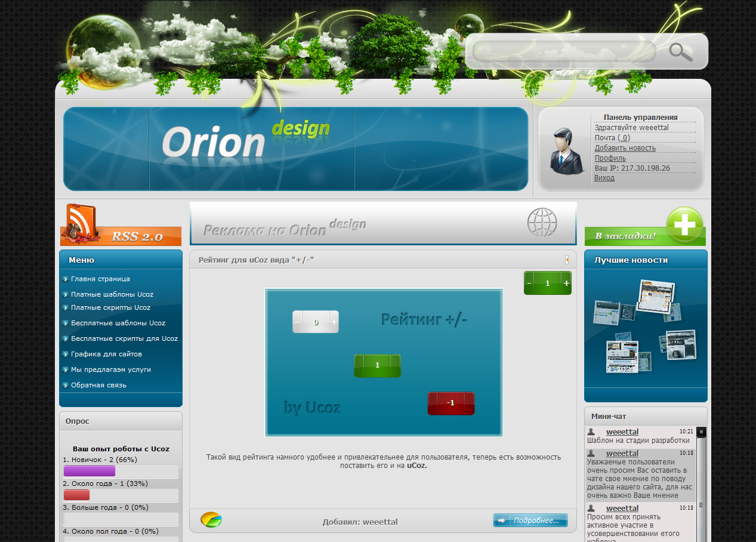The width and height of the screenshot is (756, 542).
Task: Click weeettal username on the 10:21 message
Action: click(622, 432)
